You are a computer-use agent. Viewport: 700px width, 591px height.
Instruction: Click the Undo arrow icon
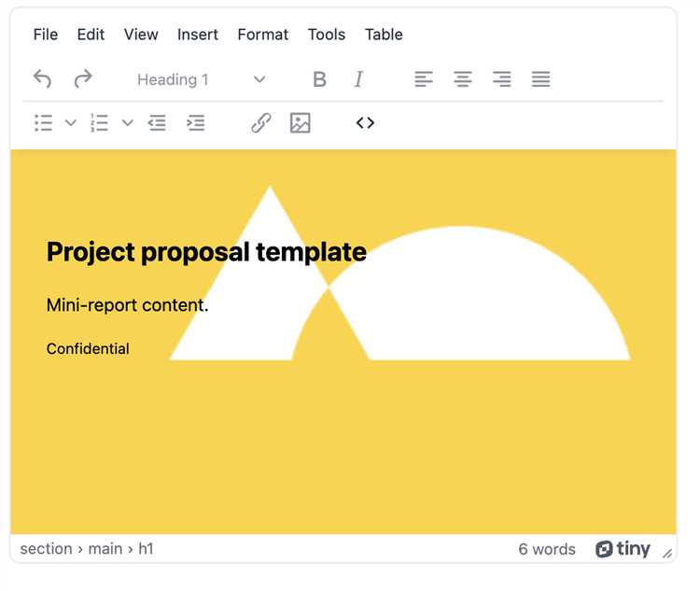coord(42,79)
